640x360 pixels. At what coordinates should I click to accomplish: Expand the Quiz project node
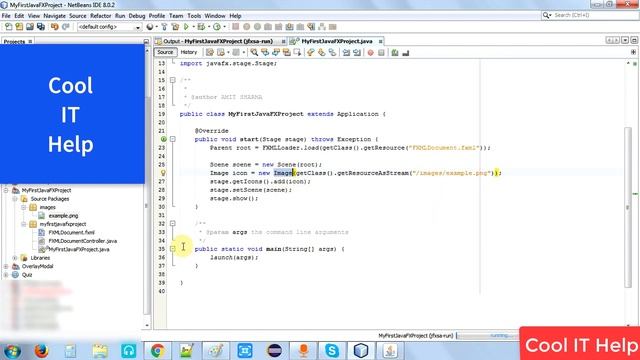coord(6,275)
